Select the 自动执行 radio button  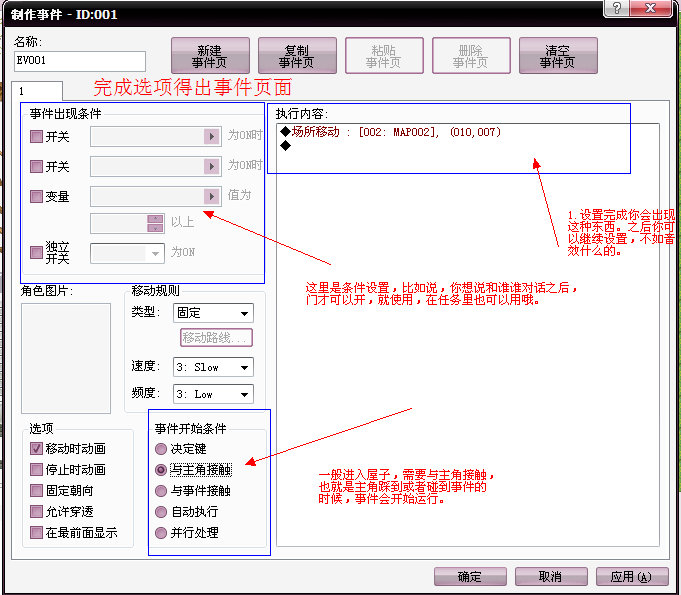coord(161,512)
